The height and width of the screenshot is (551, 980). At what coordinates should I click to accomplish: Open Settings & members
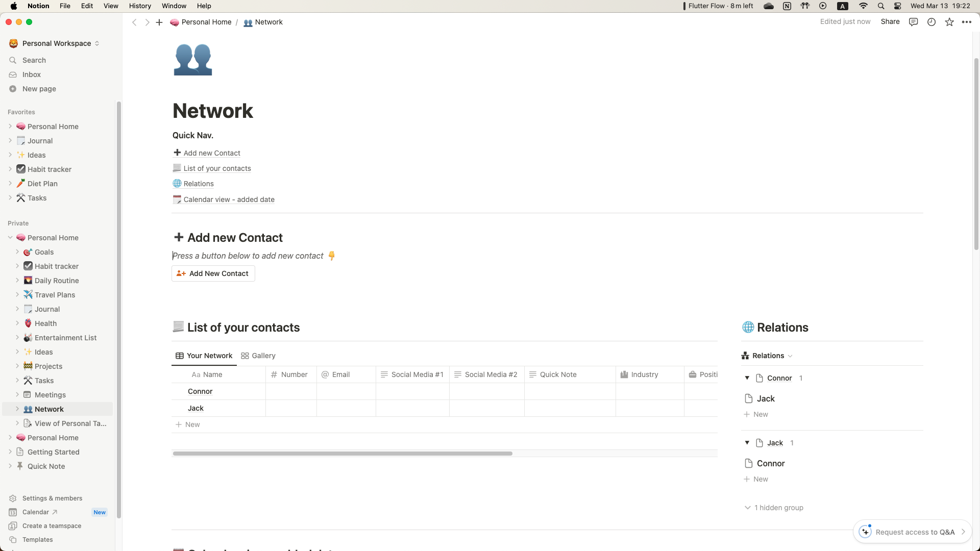click(x=52, y=498)
